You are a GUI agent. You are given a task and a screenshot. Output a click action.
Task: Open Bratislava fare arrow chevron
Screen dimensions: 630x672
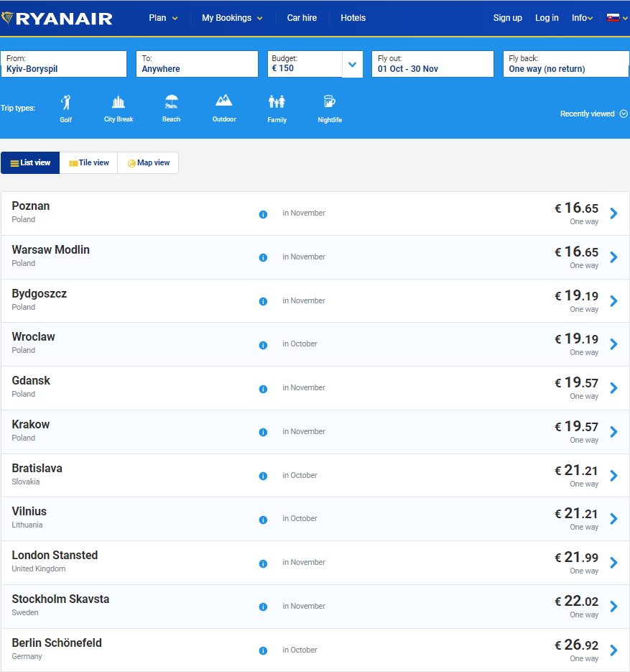click(613, 475)
